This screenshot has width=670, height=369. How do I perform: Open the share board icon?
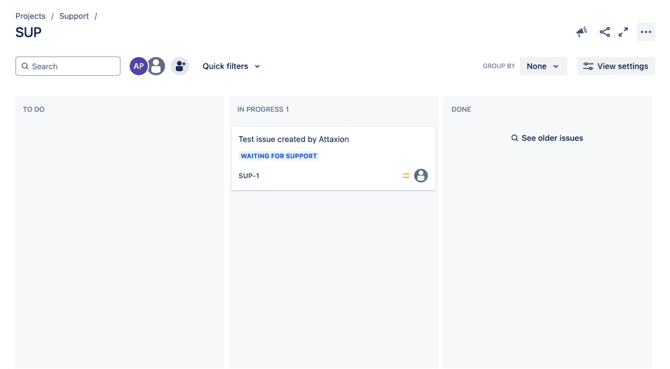point(605,32)
